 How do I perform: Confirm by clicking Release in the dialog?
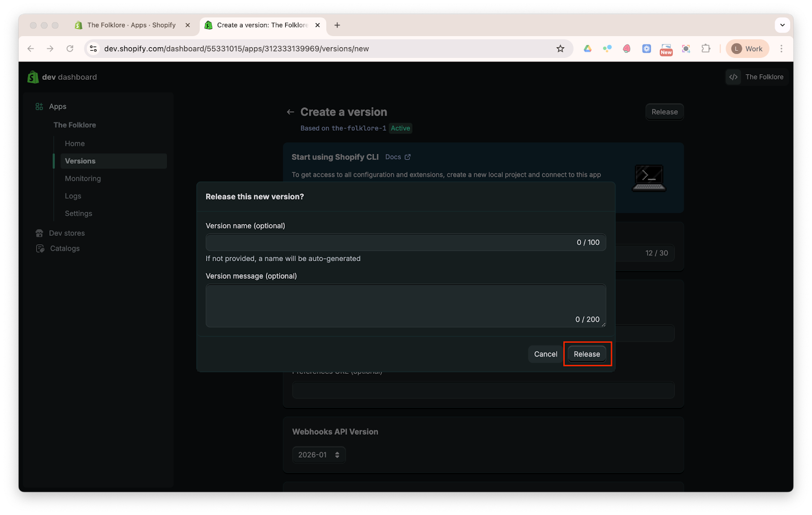(x=587, y=355)
